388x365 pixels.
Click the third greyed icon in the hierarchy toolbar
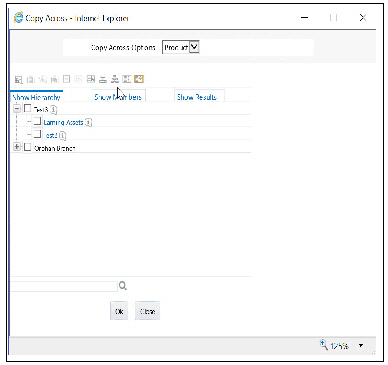[x=43, y=79]
